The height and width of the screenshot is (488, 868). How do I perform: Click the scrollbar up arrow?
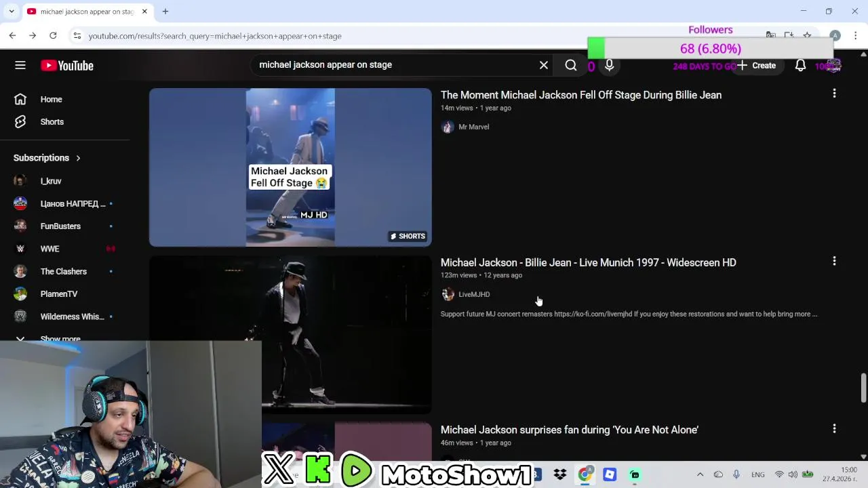863,54
